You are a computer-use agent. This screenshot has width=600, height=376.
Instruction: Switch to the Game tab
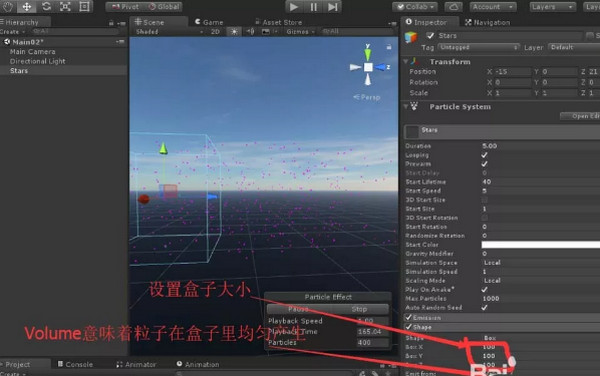(209, 22)
